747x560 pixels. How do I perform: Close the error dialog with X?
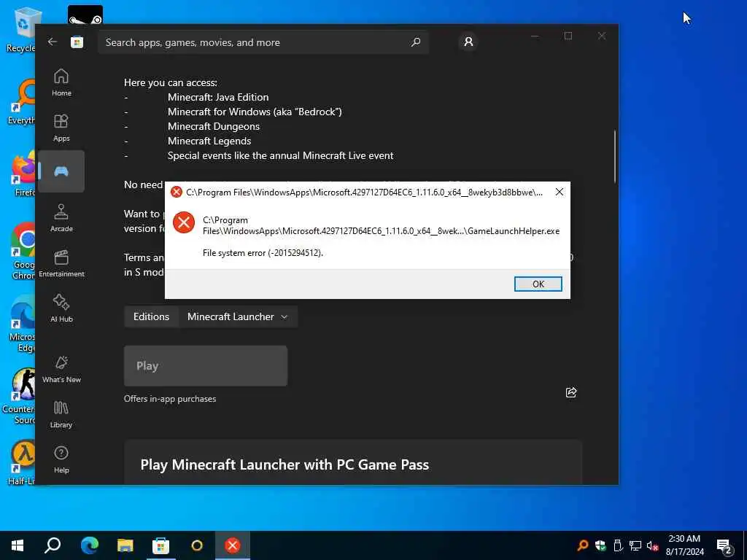(x=560, y=192)
